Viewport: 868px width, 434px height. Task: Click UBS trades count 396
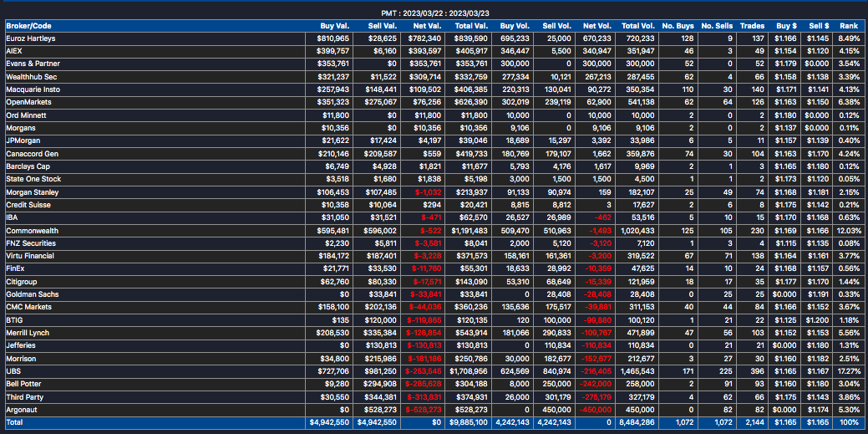coord(759,371)
